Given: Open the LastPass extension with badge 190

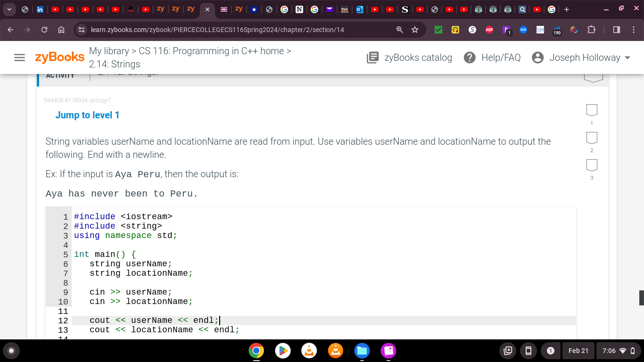Looking at the screenshot, I should tap(556, 30).
